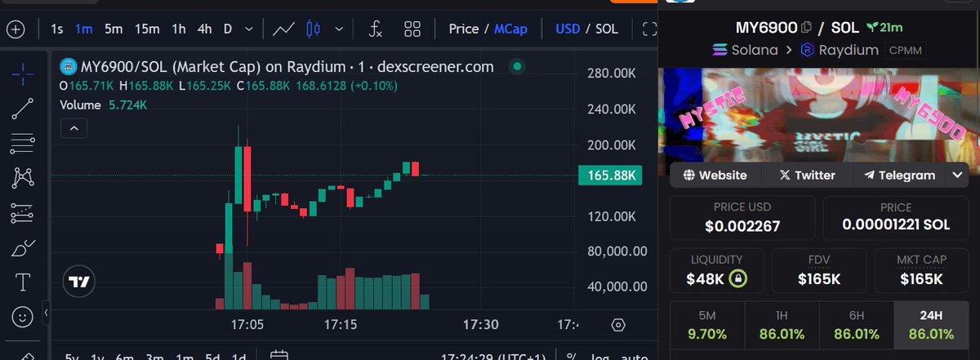
Task: Click the FDV $165K box
Action: pyautogui.click(x=819, y=269)
